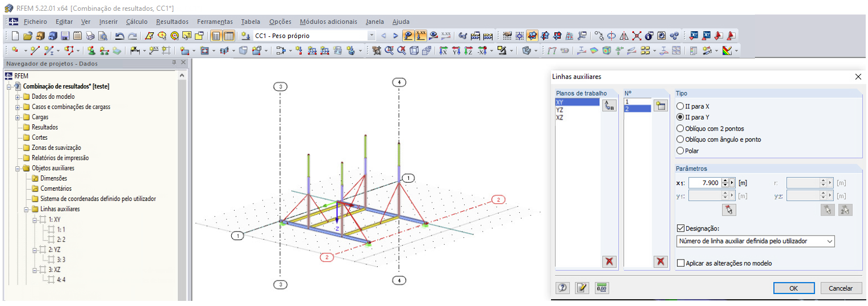Click the edit comment notepad icon in dialog
868x306 pixels.
tap(582, 288)
